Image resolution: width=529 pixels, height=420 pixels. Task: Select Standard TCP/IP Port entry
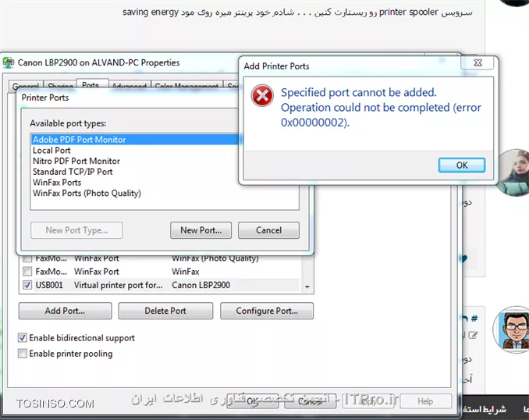pyautogui.click(x=73, y=172)
